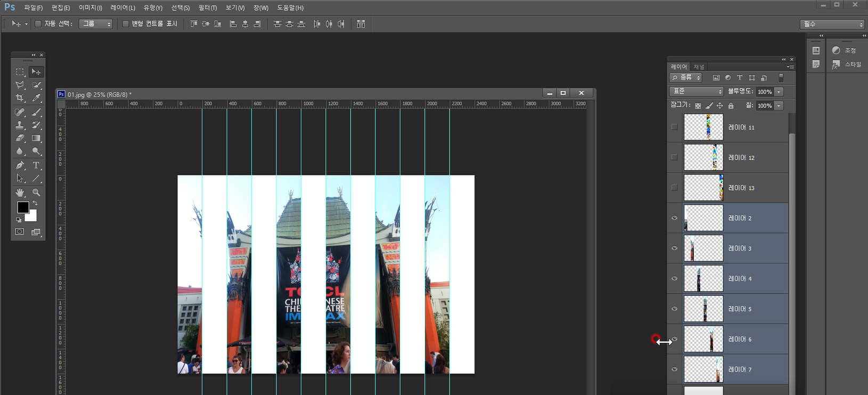Hide 레이어 4 using its eye icon
Screen dimensions: 868x395
click(675, 278)
